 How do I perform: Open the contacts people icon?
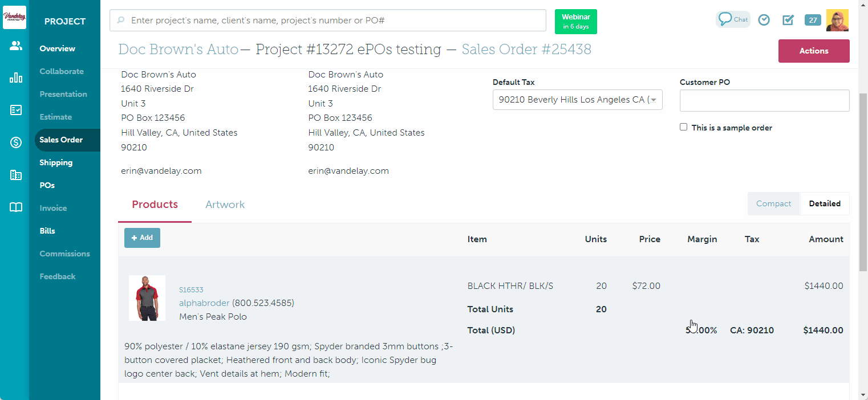pos(16,46)
